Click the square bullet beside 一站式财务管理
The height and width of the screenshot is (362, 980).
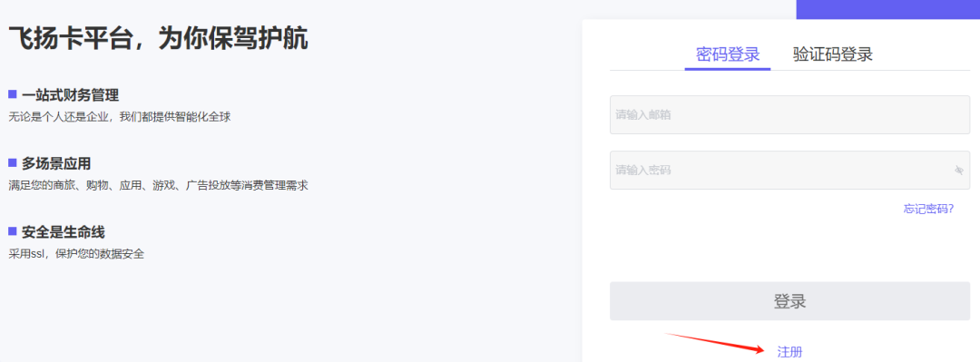(x=12, y=94)
